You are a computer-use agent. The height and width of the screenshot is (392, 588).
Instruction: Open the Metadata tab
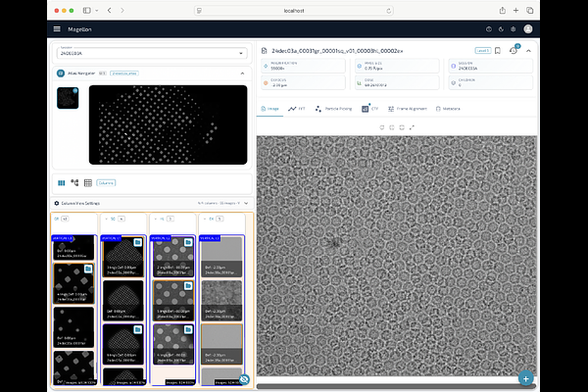(x=448, y=109)
